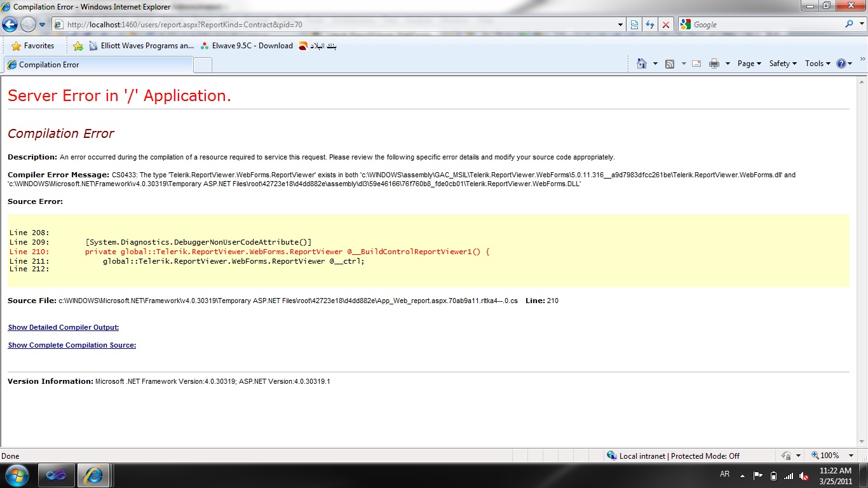Expand the Print dropdown arrow
This screenshot has width=868, height=488.
tap(728, 64)
